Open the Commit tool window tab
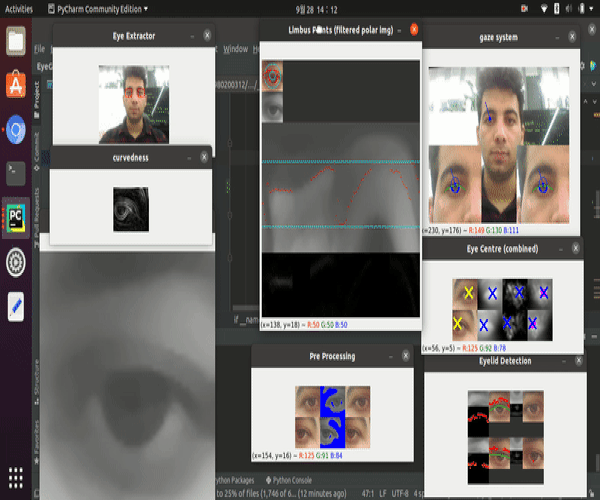 [37, 152]
